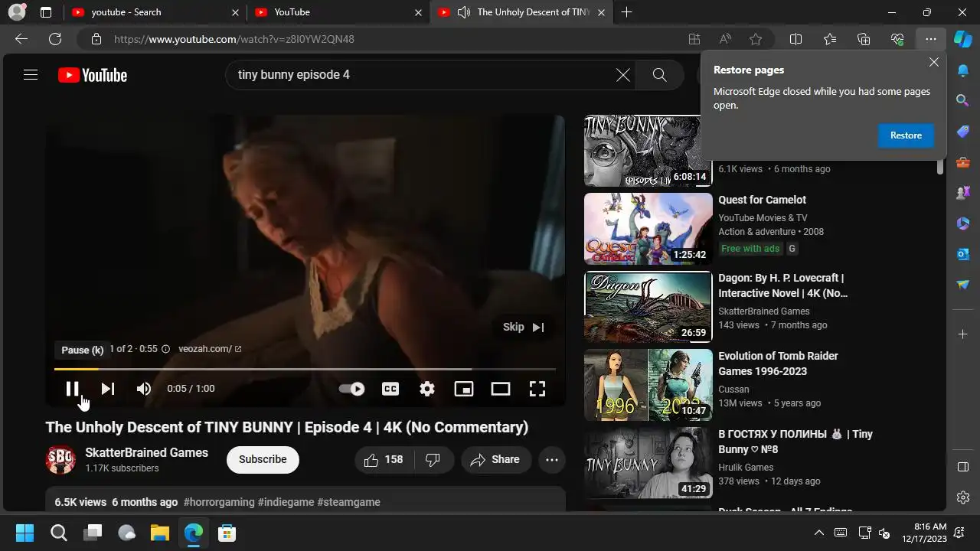Viewport: 980px width, 551px height.
Task: Open the YouTube hamburger guide menu
Action: (x=31, y=75)
